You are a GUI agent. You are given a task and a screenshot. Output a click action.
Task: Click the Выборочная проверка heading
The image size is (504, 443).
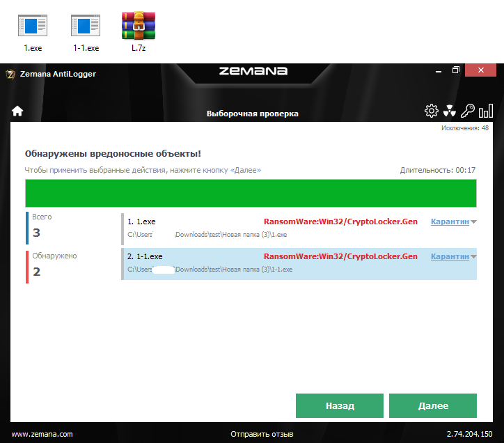coord(252,114)
